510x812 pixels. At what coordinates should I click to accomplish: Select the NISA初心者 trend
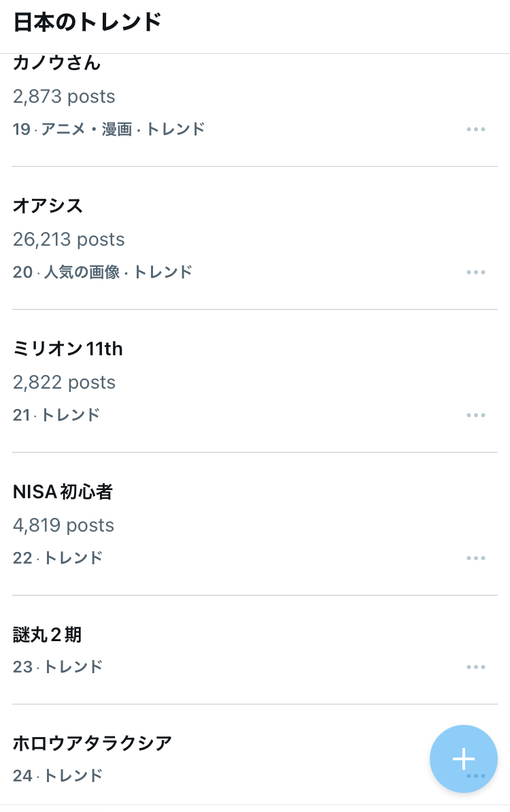pyautogui.click(x=63, y=492)
